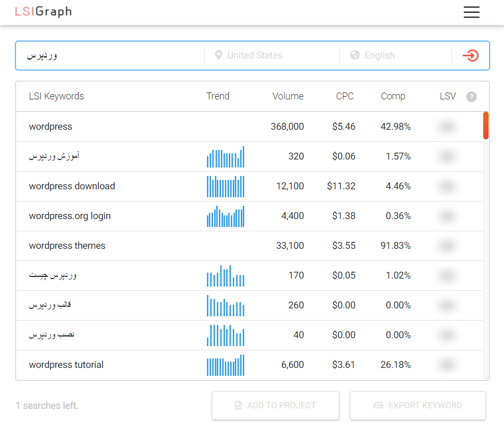Viewport: 504px width, 437px height.
Task: Sort by LSV column header
Action: [x=447, y=96]
